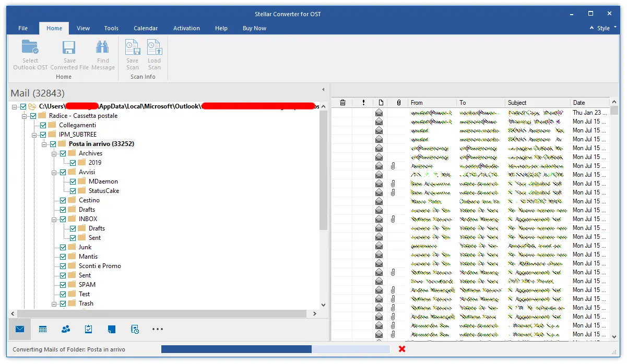Screen dimensions: 627x364
Task: Select the Drafts folder under INBOX
Action: (x=97, y=228)
